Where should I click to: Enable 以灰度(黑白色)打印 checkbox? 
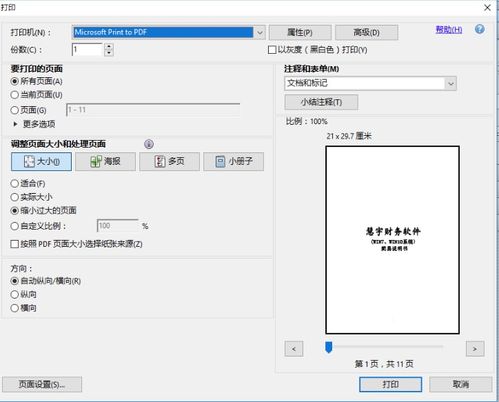click(x=272, y=50)
